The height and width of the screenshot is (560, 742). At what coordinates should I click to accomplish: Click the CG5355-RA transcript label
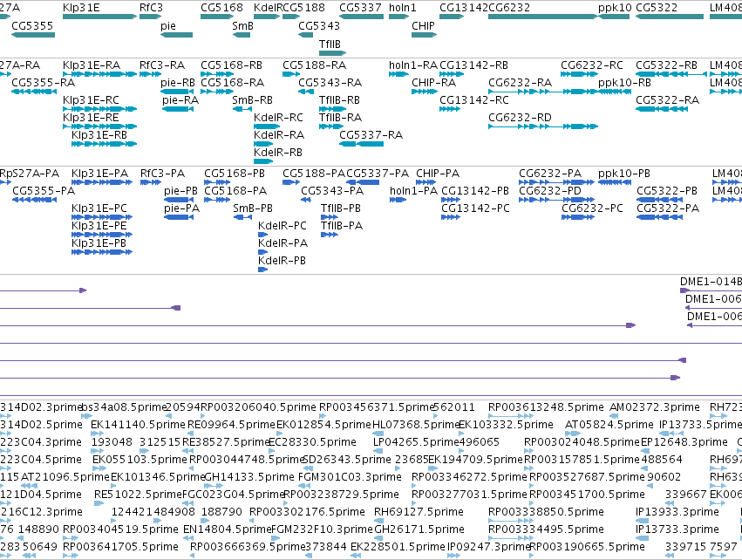43,82
